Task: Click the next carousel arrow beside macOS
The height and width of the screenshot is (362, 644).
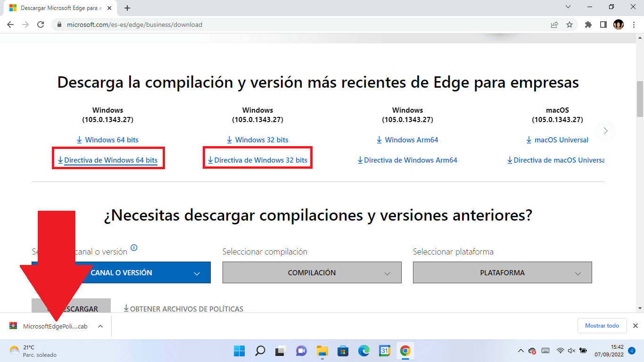Action: tap(606, 131)
